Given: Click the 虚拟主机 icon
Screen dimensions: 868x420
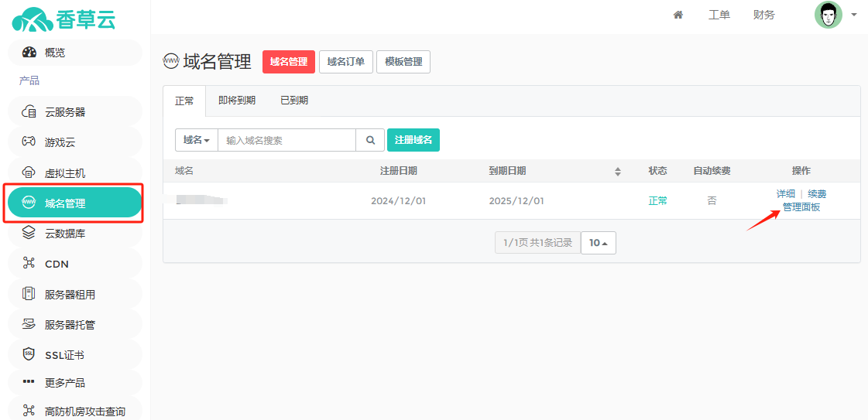Looking at the screenshot, I should [29, 173].
